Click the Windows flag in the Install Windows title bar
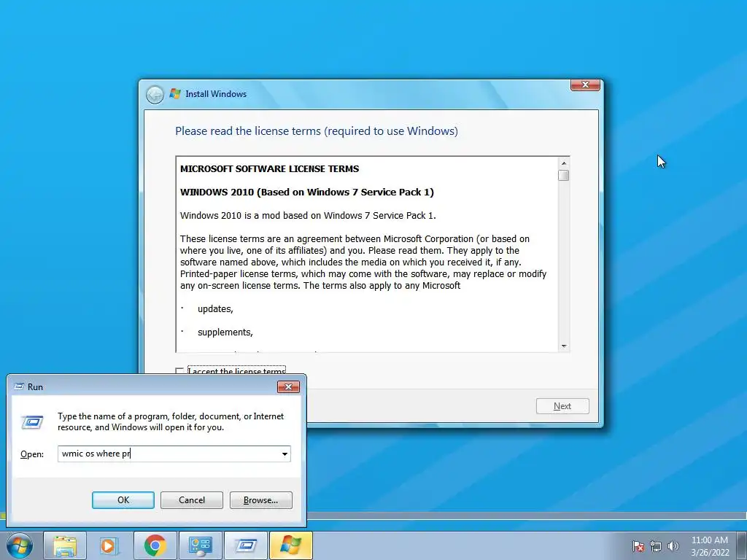This screenshot has width=747, height=560. (175, 94)
